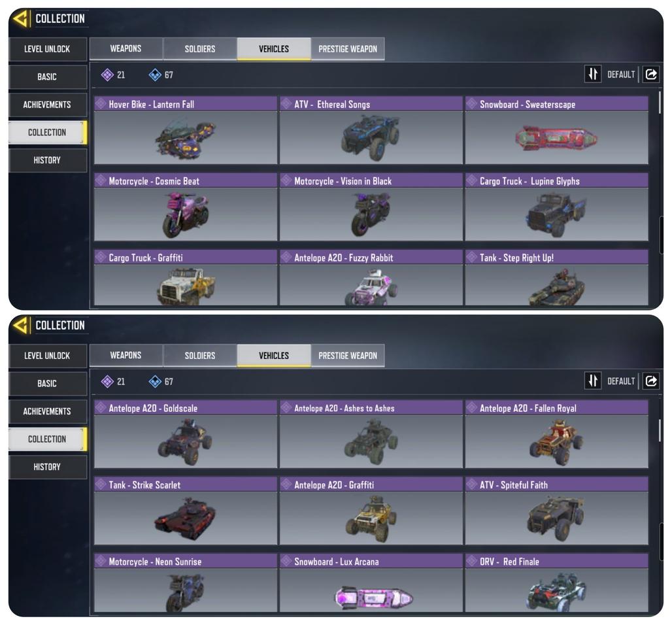Open the SOLDIERS tab in bottom panel
Viewport: 672px width, 625px height.
pos(200,356)
